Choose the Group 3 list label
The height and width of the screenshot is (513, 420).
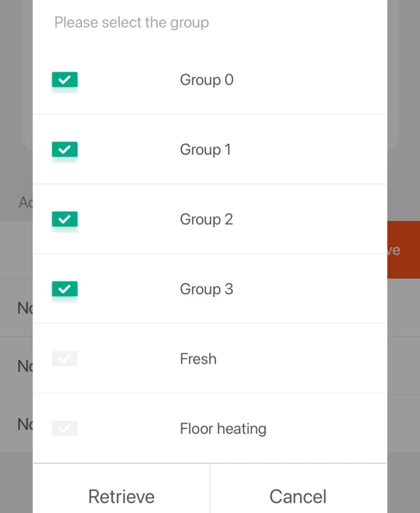pyautogui.click(x=206, y=289)
